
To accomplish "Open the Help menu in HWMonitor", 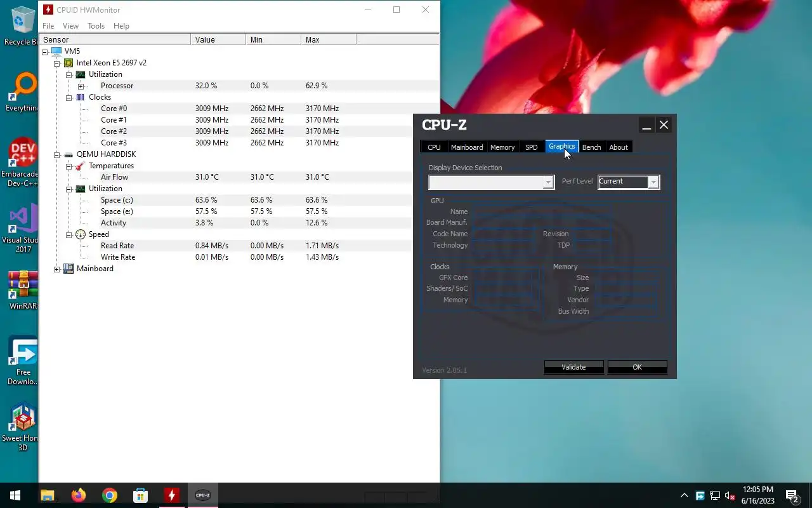I will click(121, 26).
